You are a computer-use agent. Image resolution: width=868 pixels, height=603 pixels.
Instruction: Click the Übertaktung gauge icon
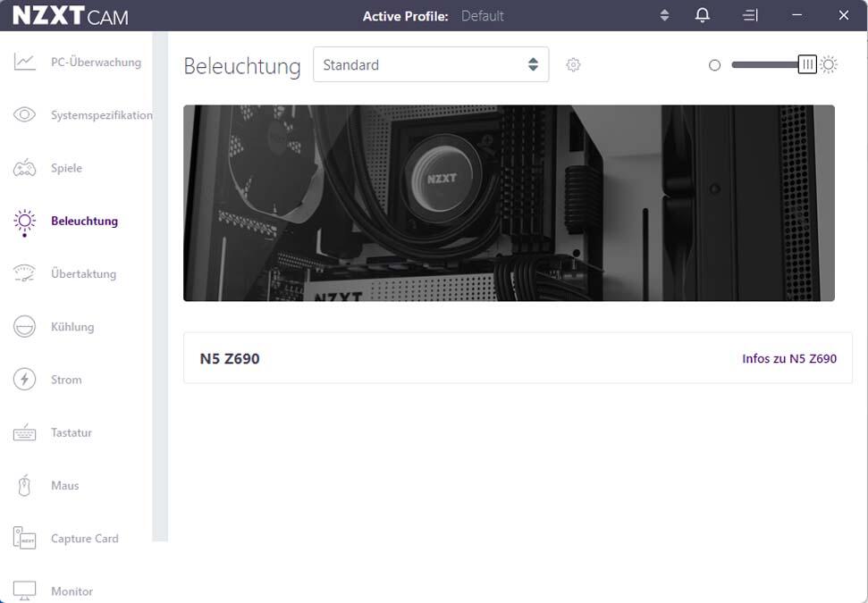click(24, 273)
